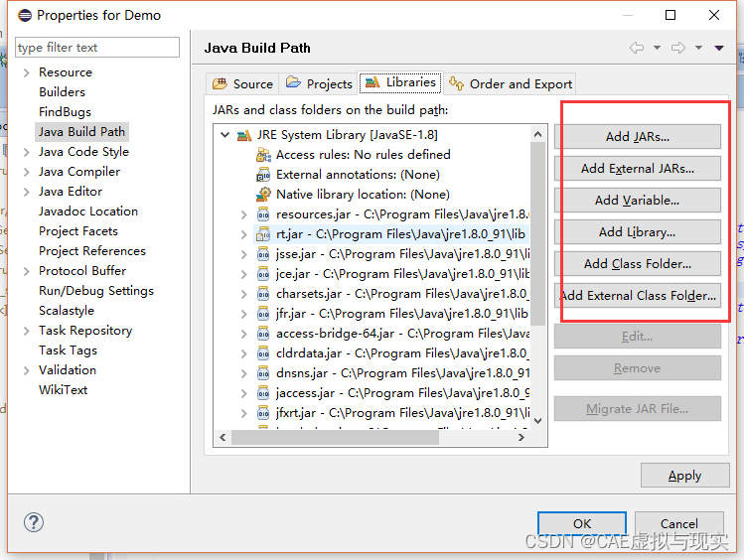Click the Add Library... button
744x560 pixels.
point(638,232)
